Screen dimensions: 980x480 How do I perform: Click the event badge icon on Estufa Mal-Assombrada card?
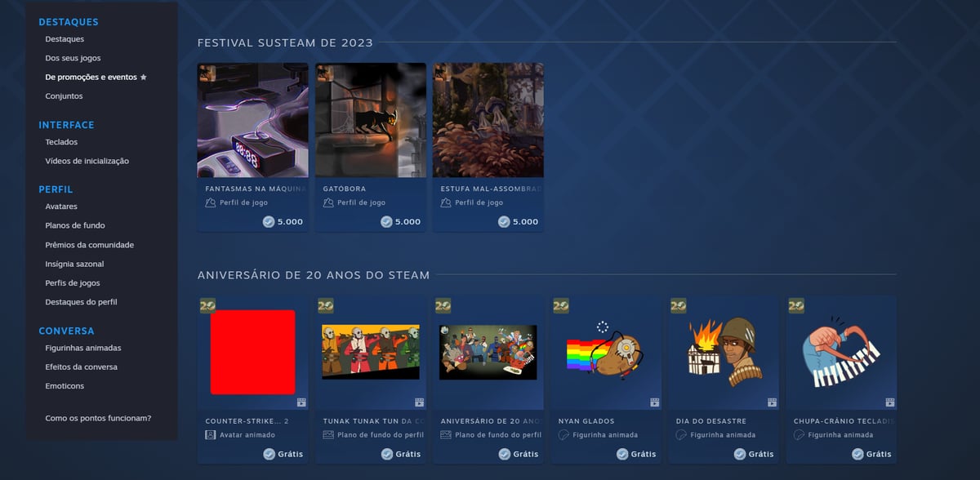click(x=442, y=73)
